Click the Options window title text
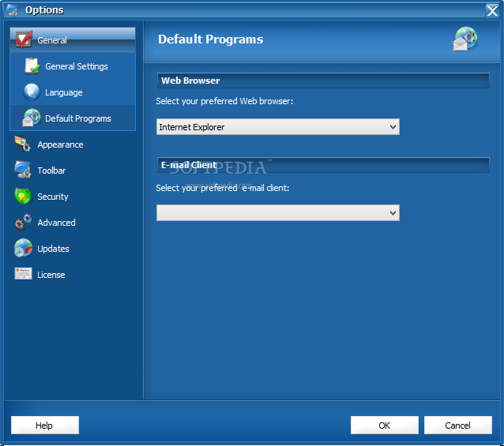Screen dimensions: 504x446 pos(44,10)
